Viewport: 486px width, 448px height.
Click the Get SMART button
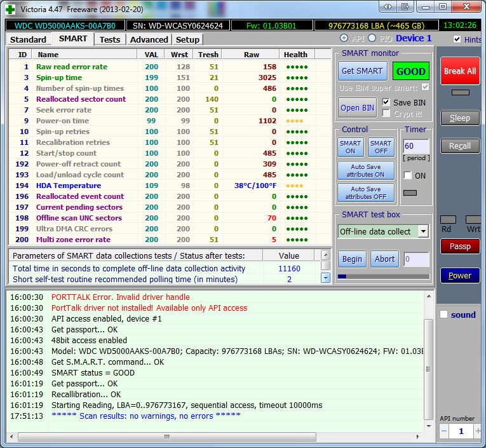point(361,71)
